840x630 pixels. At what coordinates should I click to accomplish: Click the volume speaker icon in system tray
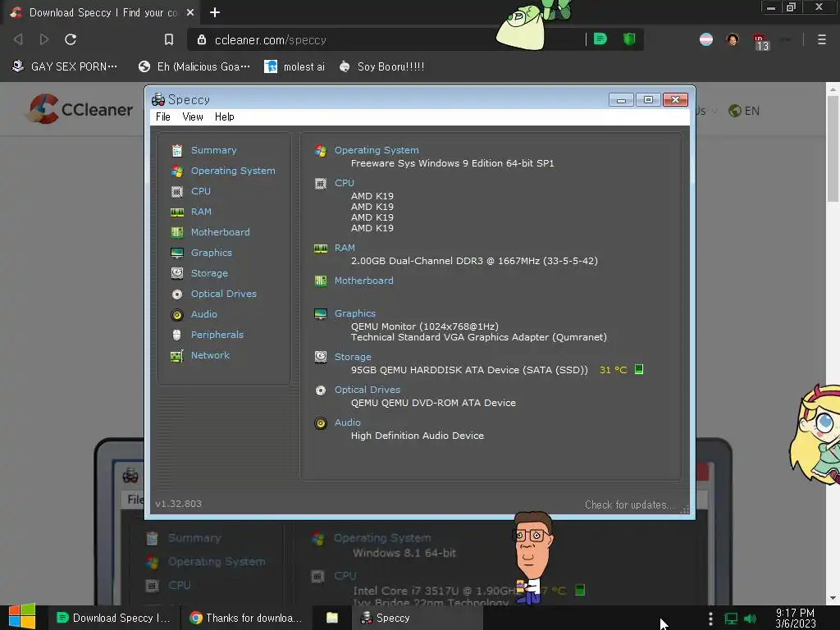tap(751, 619)
